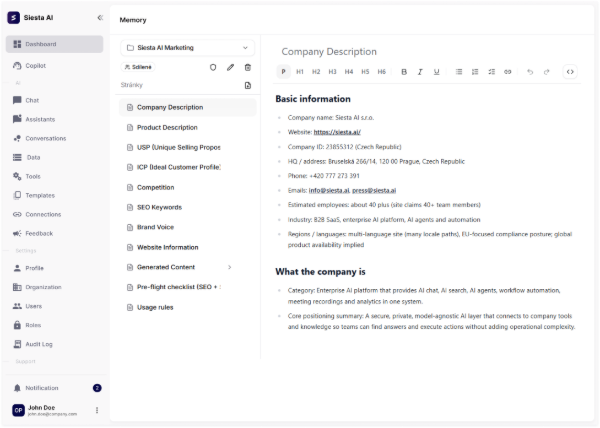600x428 pixels.
Task: Toggle bold formatting
Action: click(x=404, y=72)
